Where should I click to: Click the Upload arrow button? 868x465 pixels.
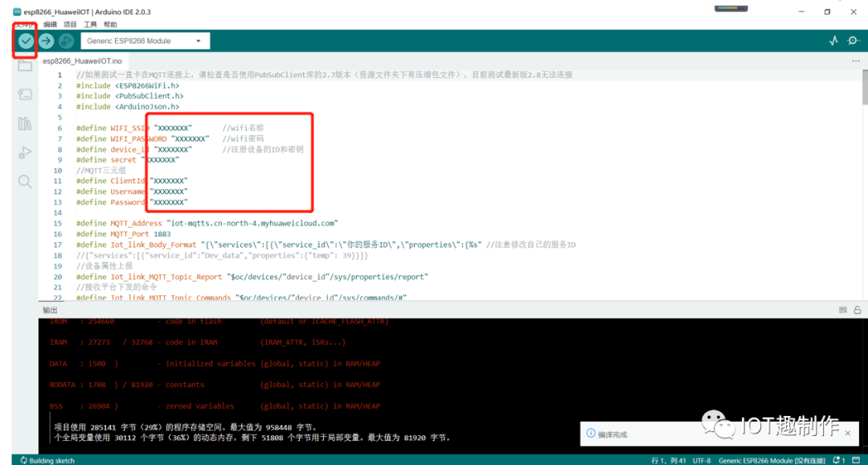pyautogui.click(x=46, y=40)
